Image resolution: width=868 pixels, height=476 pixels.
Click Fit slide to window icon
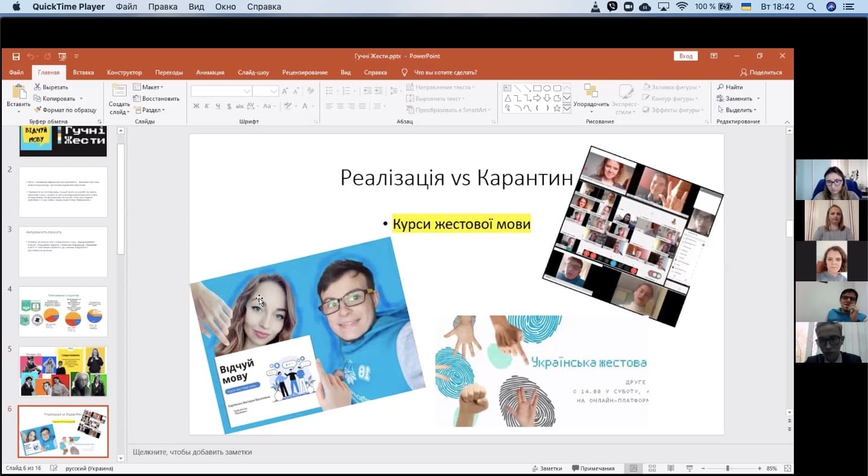point(788,468)
